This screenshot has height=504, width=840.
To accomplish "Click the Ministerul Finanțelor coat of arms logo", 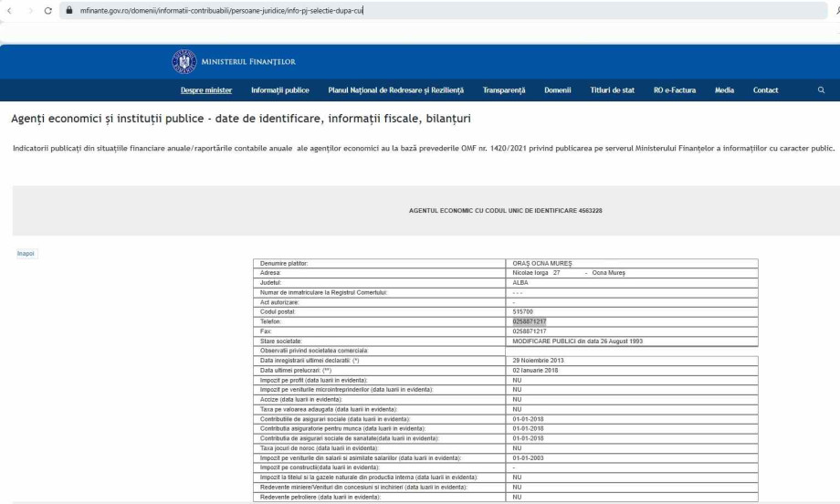I will coord(184,61).
